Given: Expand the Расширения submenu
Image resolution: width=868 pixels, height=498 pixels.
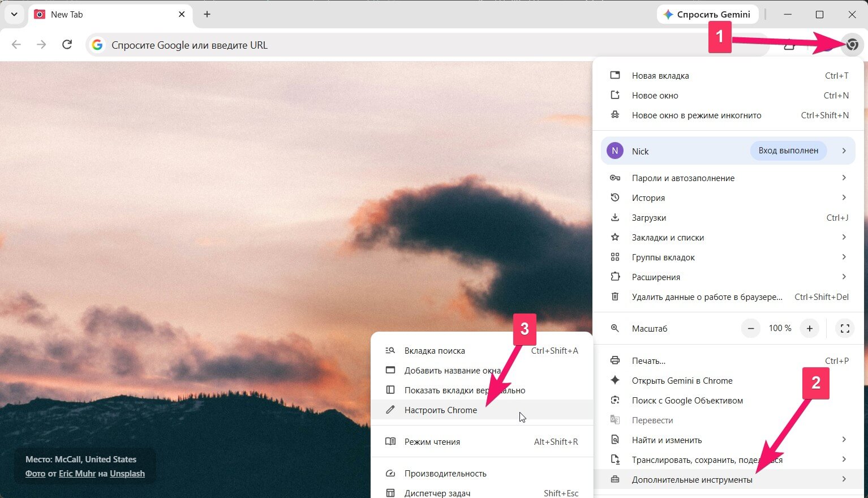Looking at the screenshot, I should (x=728, y=277).
